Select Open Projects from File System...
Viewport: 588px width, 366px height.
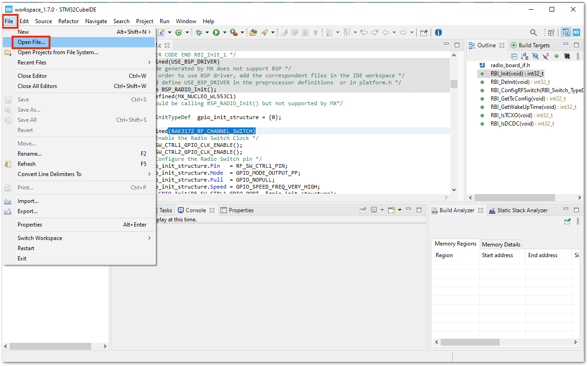pyautogui.click(x=79, y=52)
